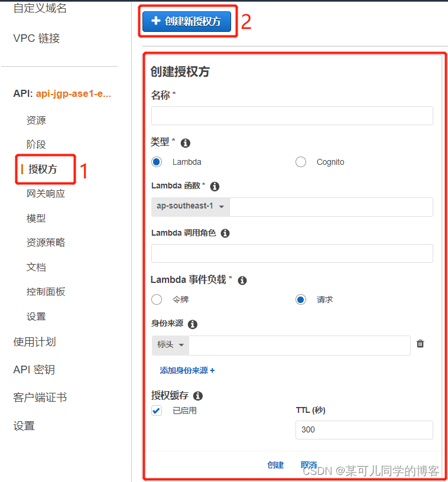Choose the 令牌 event payload option
The image size is (448, 482).
(157, 299)
